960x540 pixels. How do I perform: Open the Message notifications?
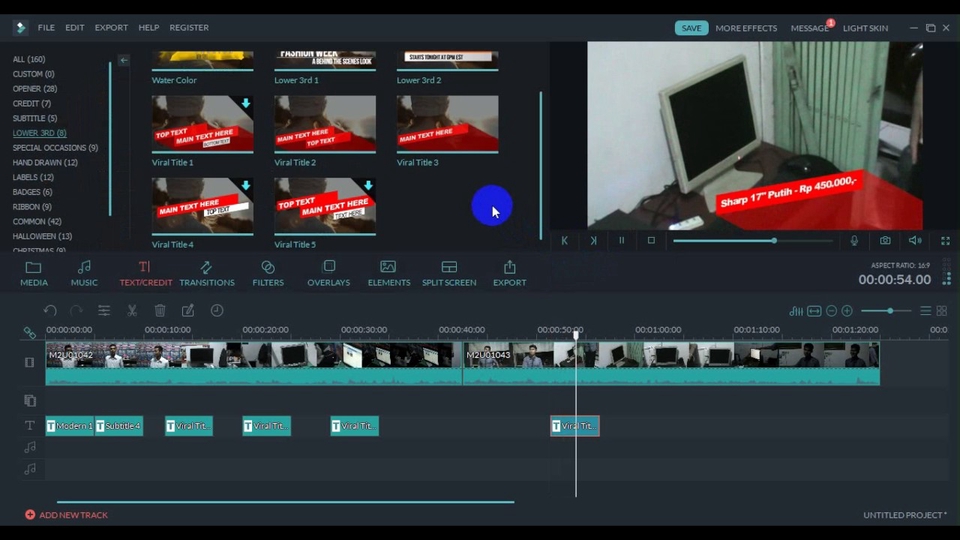click(809, 28)
